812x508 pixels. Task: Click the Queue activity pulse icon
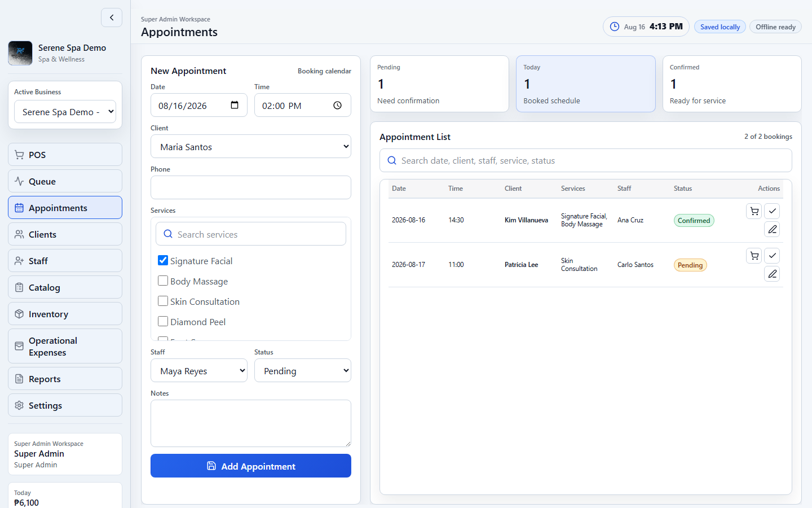[x=19, y=181]
